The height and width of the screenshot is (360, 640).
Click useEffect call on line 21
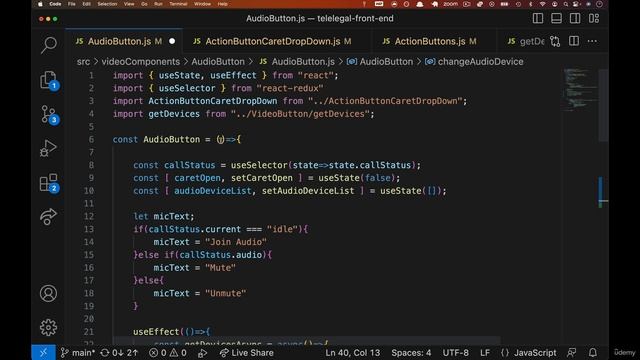point(156,332)
